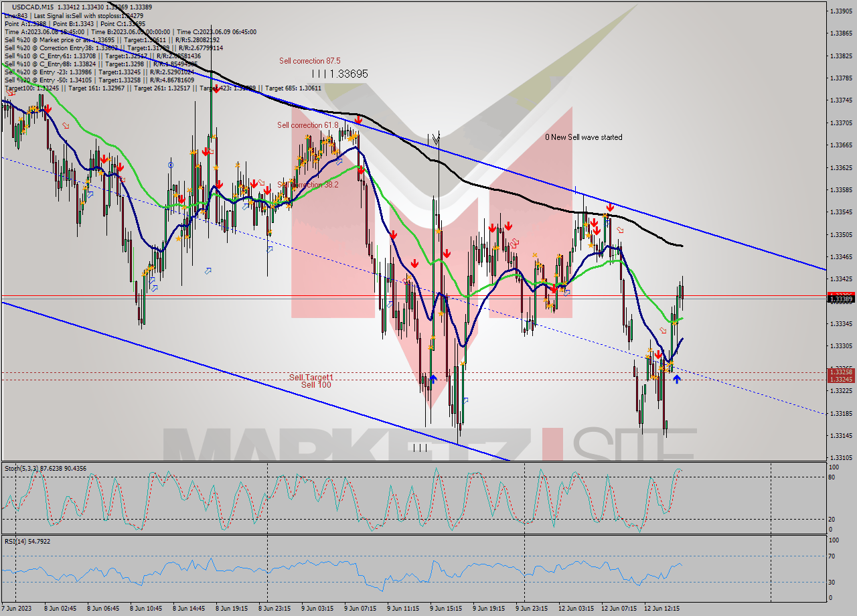Click the 1.33185 price axis label
This screenshot has width=857, height=616.
(841, 414)
